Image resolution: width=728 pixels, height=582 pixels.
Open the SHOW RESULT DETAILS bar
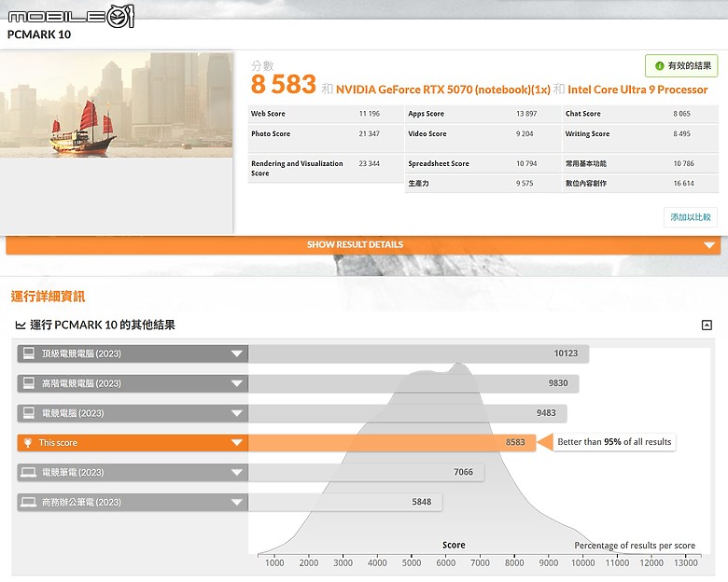click(363, 244)
